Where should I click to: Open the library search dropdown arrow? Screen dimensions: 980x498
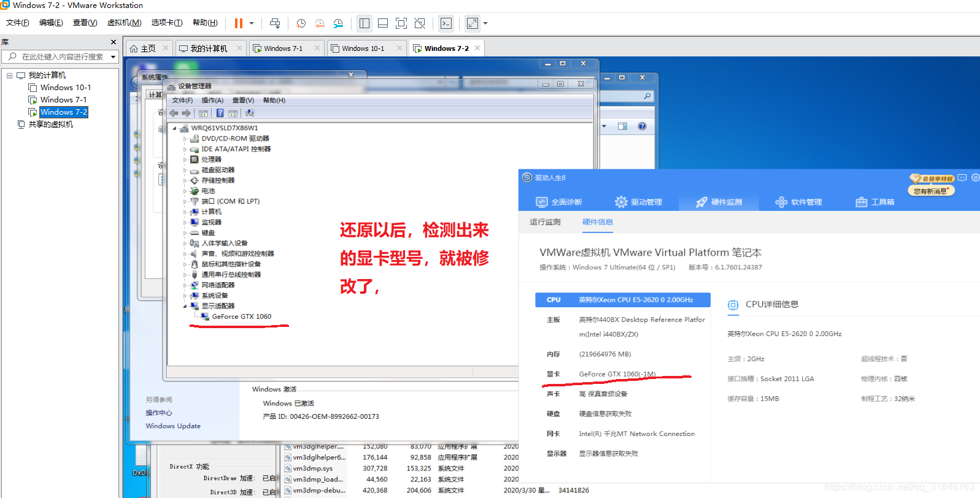click(114, 56)
